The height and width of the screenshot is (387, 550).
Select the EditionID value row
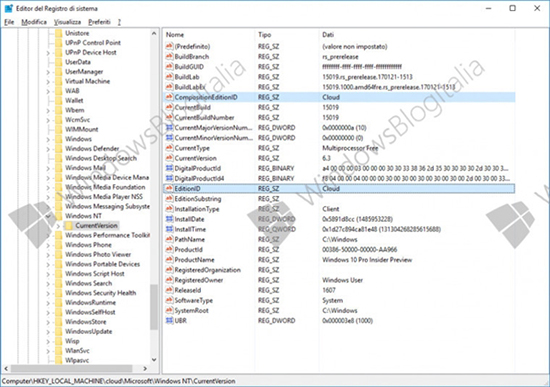click(x=339, y=188)
